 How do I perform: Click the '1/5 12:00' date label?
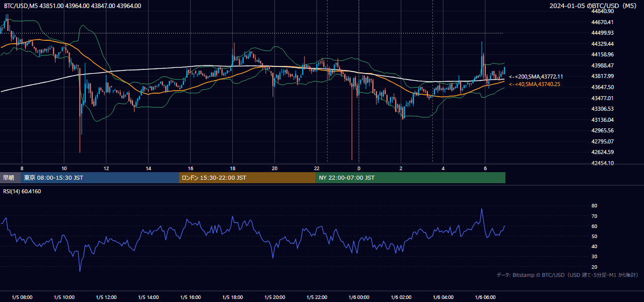(x=106, y=297)
